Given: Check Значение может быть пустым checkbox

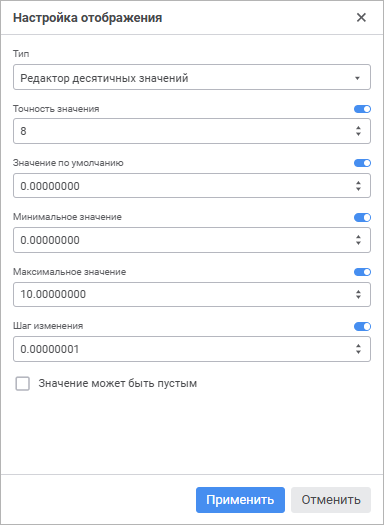Looking at the screenshot, I should (x=23, y=384).
